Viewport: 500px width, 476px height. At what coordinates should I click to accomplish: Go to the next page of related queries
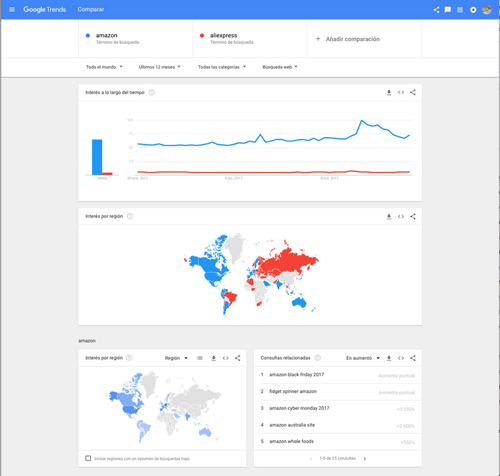[365, 459]
